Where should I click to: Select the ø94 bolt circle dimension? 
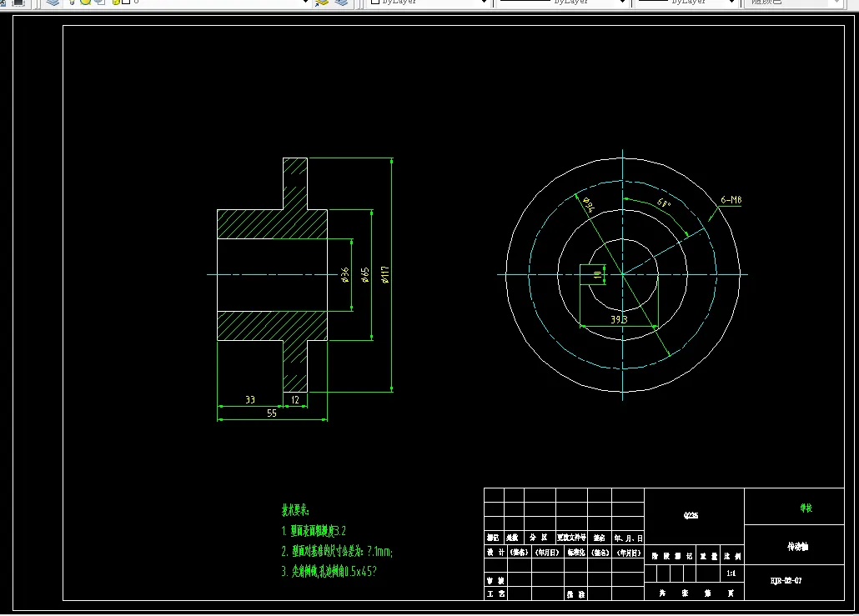tap(588, 205)
